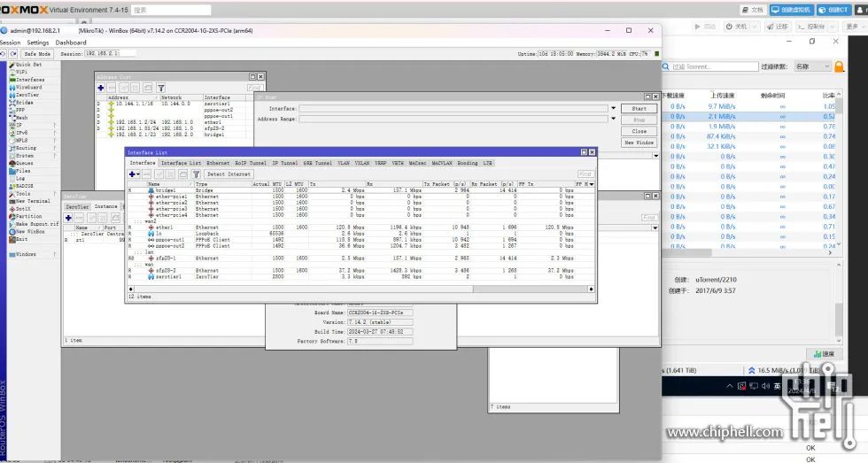Switch to the VLAN tab in Interface List
Image resolution: width=868 pixels, height=463 pixels.
click(x=344, y=163)
